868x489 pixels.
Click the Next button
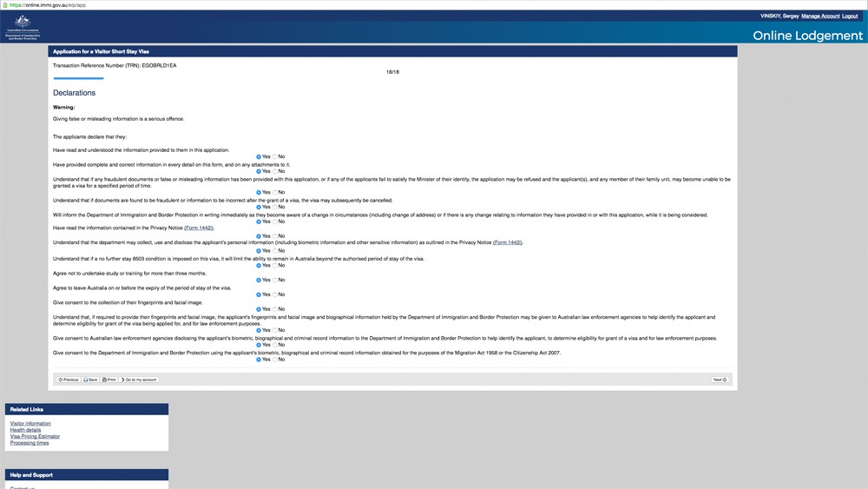click(720, 380)
